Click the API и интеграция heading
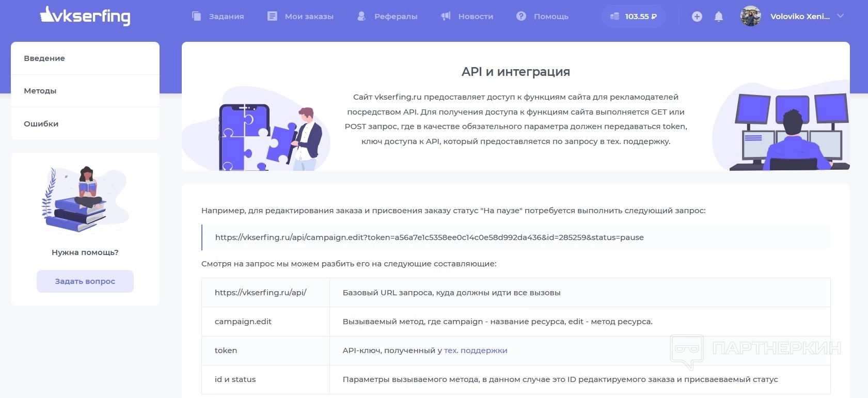The height and width of the screenshot is (398, 868). 516,72
